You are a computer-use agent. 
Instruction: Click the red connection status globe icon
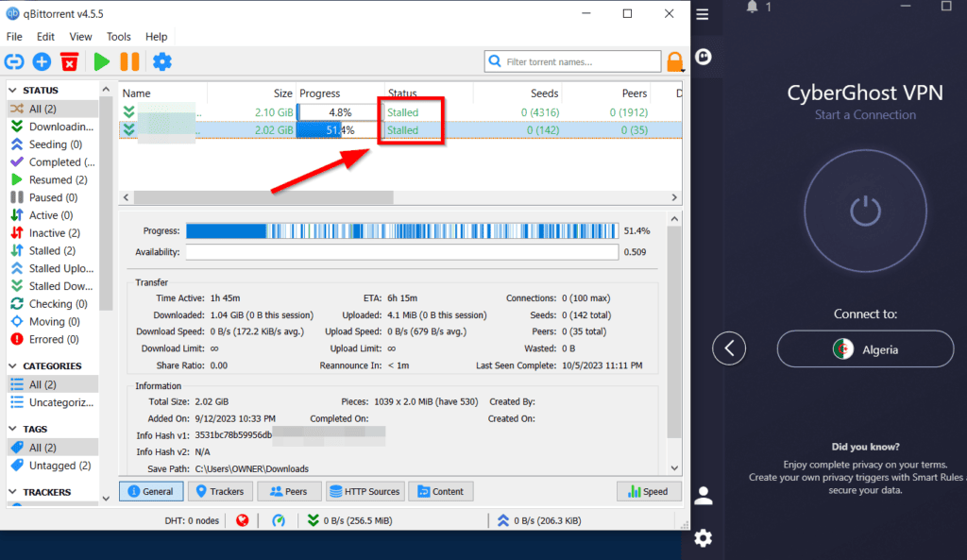(243, 519)
